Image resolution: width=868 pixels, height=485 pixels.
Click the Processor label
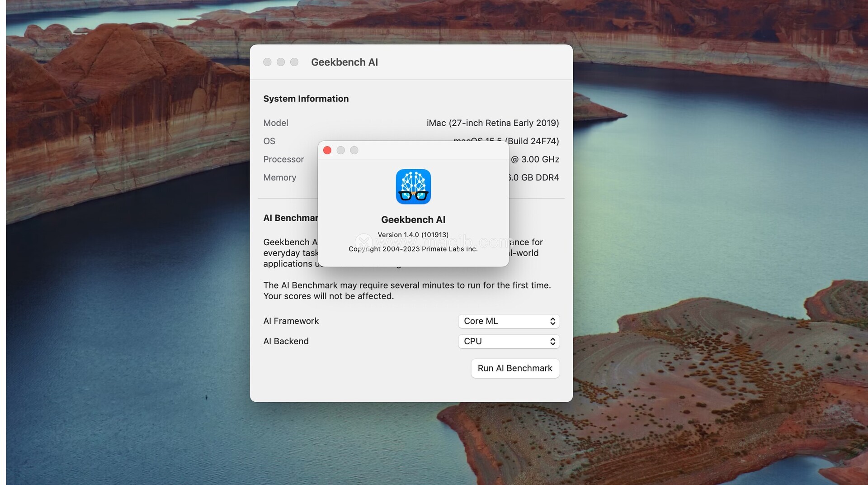click(283, 159)
